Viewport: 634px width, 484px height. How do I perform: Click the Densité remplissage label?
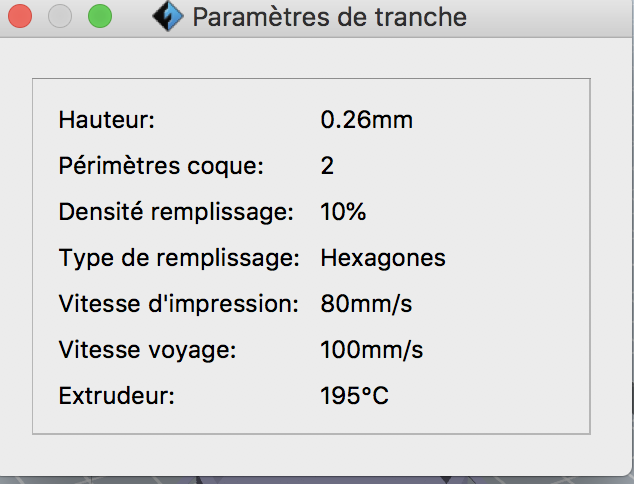[x=176, y=212]
